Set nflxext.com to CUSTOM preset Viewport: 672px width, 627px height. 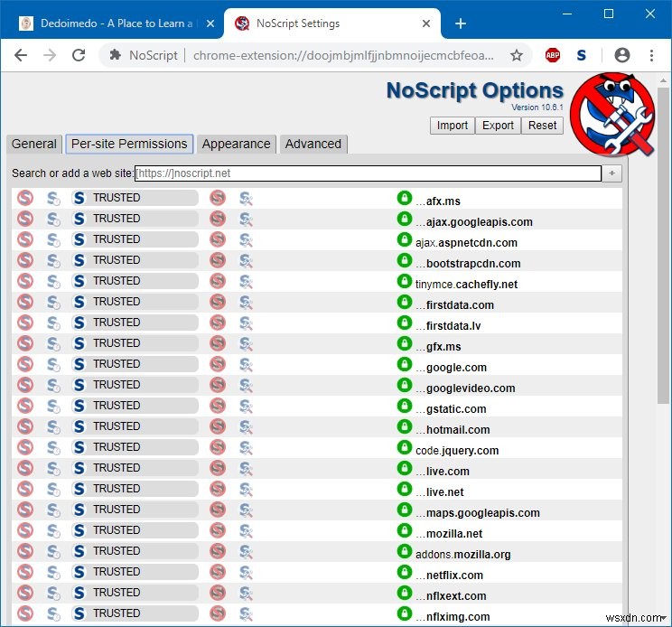(246, 594)
